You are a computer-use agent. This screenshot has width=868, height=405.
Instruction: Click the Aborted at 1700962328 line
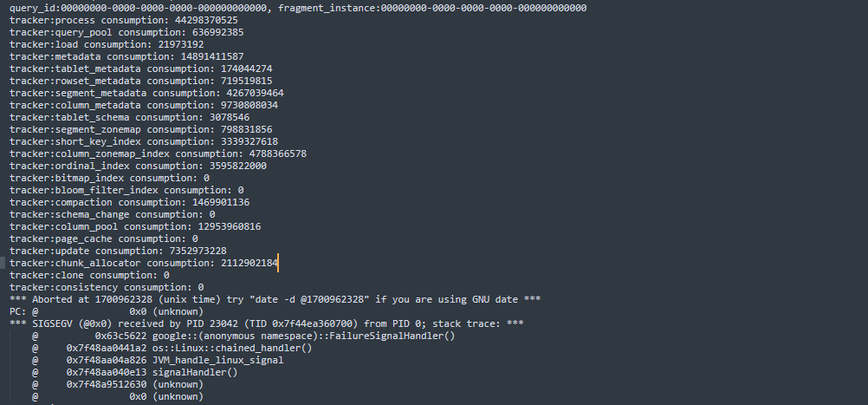tap(275, 300)
